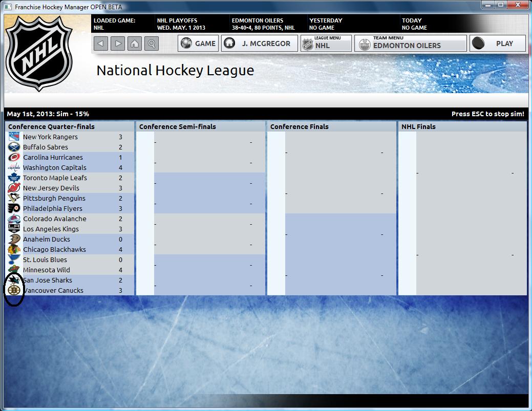This screenshot has height=411, width=532.
Task: Open the J. McGregor manager menu
Action: pos(259,44)
